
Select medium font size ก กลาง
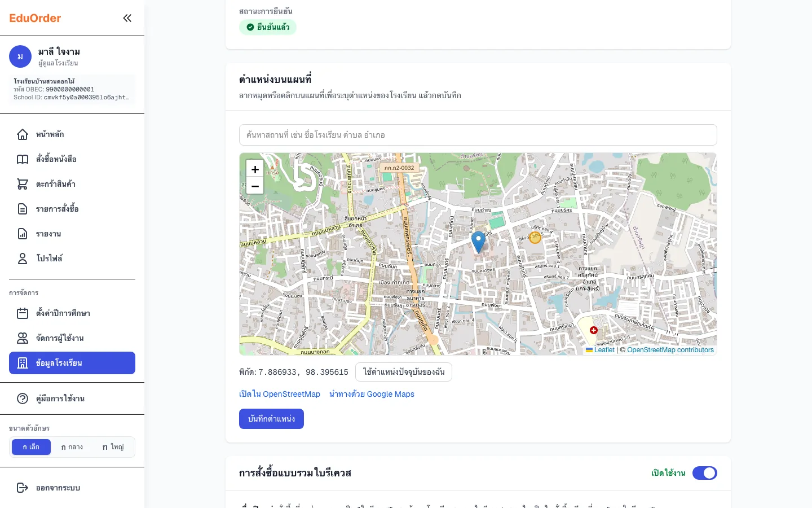point(72,447)
